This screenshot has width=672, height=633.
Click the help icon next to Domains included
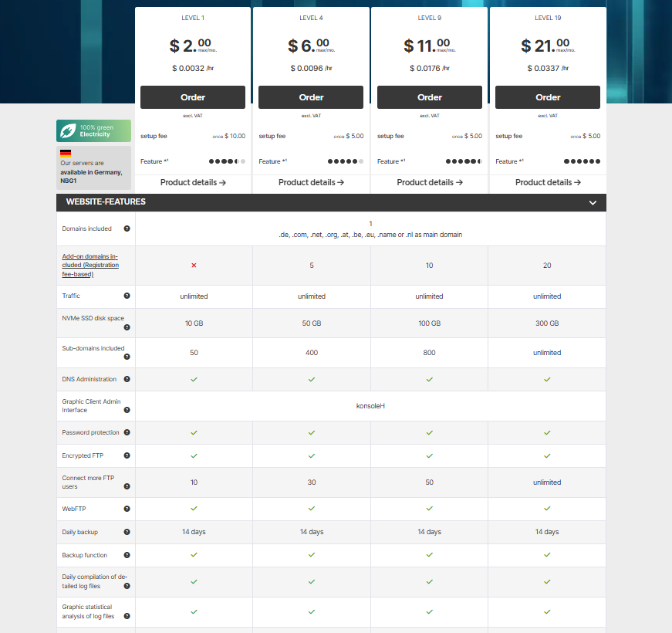pos(127,228)
